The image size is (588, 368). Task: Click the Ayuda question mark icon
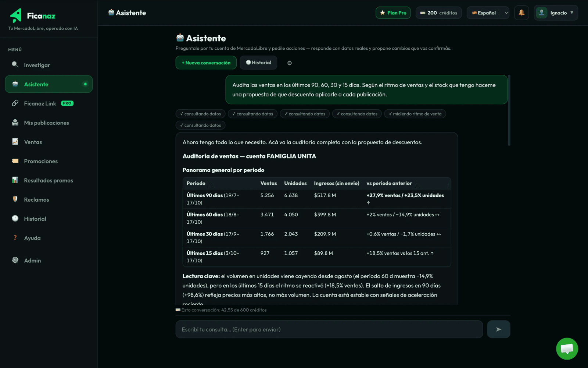pyautogui.click(x=15, y=238)
